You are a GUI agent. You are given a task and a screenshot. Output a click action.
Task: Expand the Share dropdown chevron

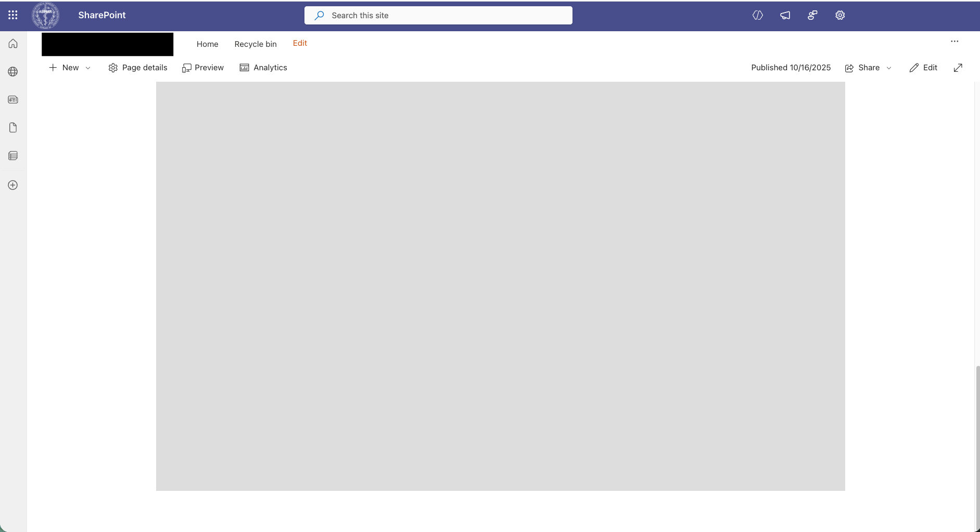click(889, 68)
